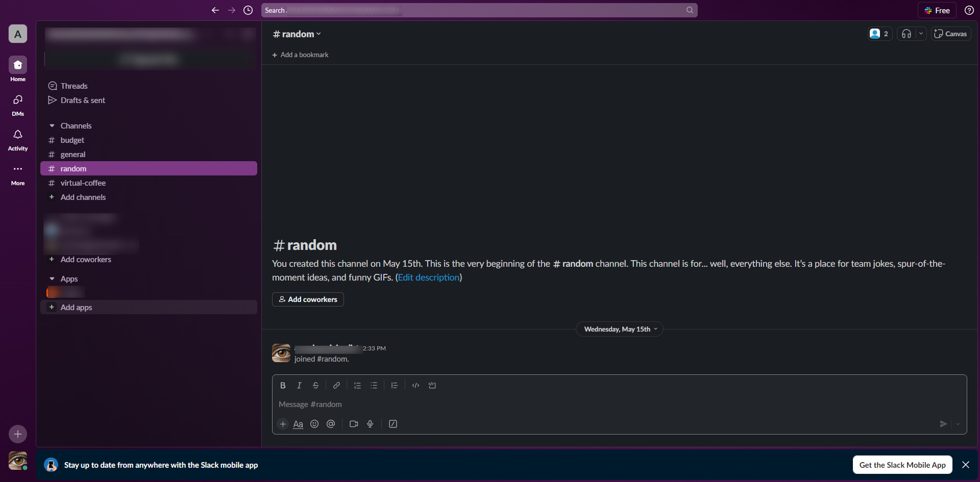Open the More menu in sidebar

(x=18, y=174)
